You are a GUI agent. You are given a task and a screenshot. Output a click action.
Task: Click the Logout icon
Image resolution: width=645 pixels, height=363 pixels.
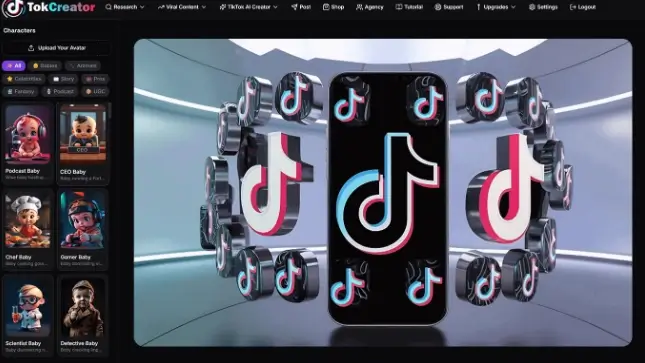point(573,7)
